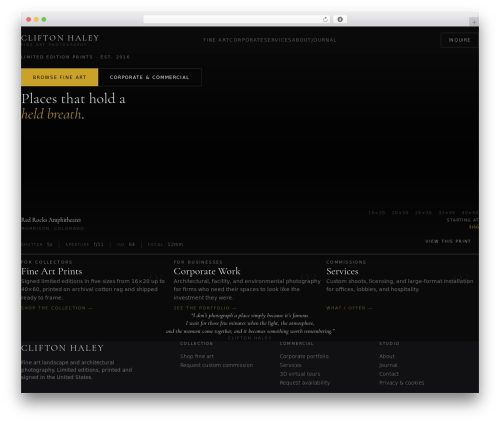Click Services in the footer Commercial column
This screenshot has height=423, width=500.
point(290,365)
